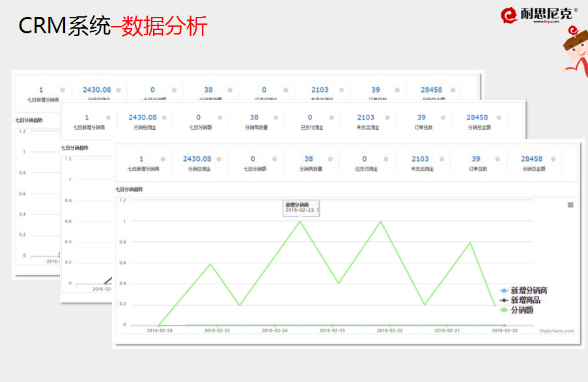This screenshot has height=382, width=588.
Task: Click 七日分销趋势 heading in front dashboard
Action: click(129, 190)
